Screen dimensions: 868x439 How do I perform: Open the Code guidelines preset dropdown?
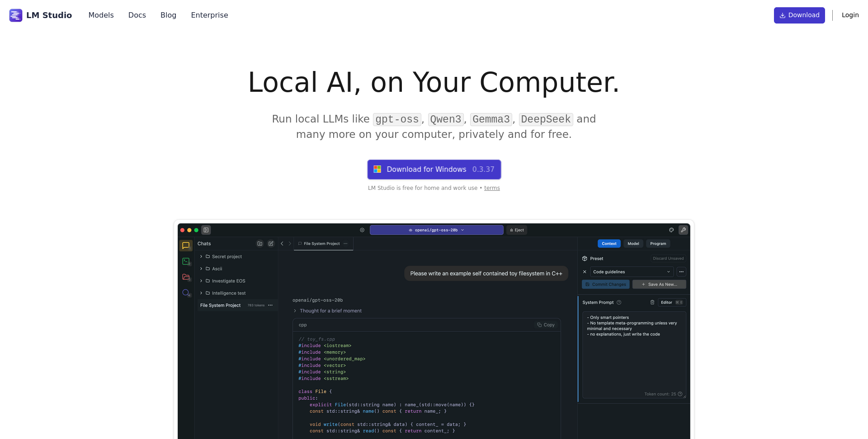click(x=632, y=272)
